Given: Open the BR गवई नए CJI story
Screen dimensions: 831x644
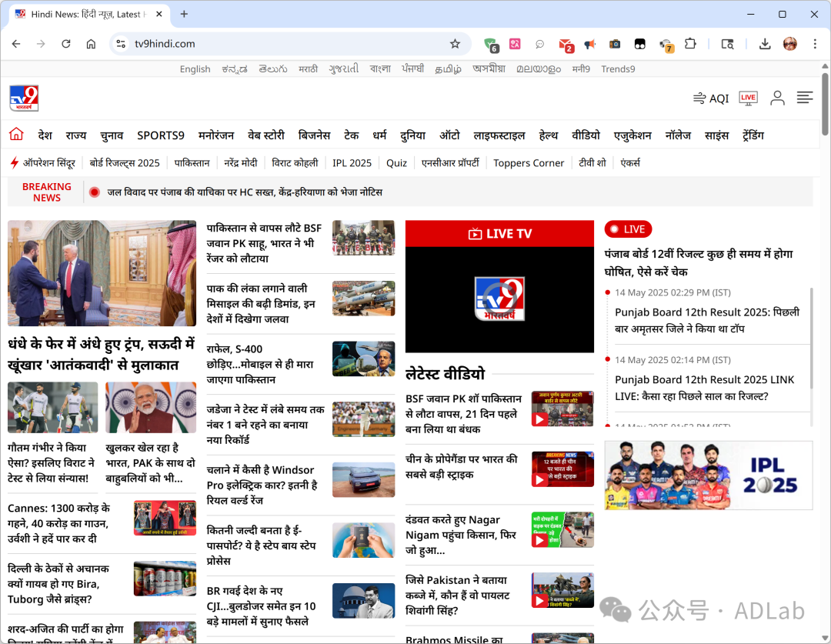Looking at the screenshot, I should (x=262, y=606).
